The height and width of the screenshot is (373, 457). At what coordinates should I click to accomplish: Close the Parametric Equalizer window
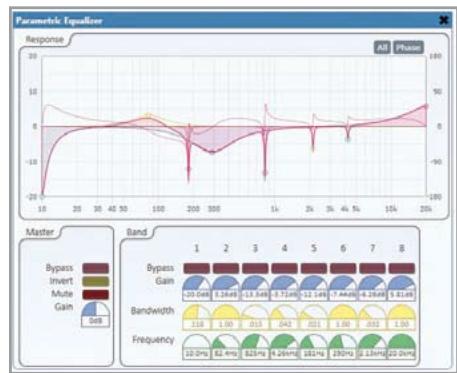[444, 21]
